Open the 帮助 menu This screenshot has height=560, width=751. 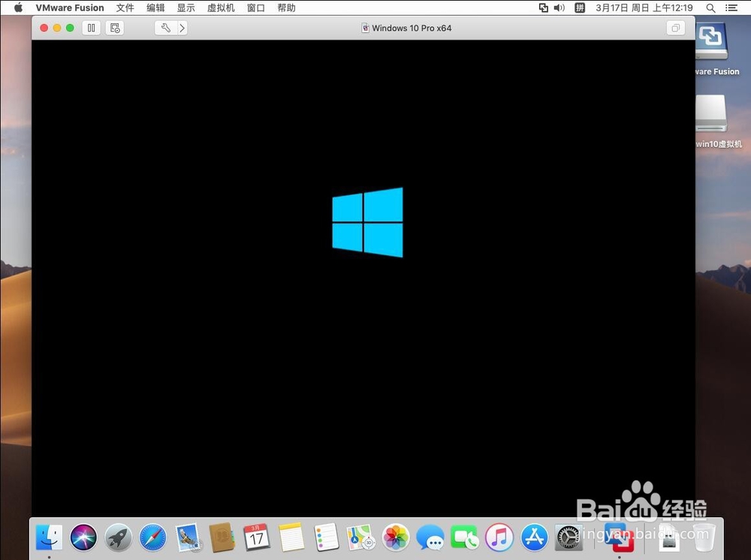tap(286, 8)
